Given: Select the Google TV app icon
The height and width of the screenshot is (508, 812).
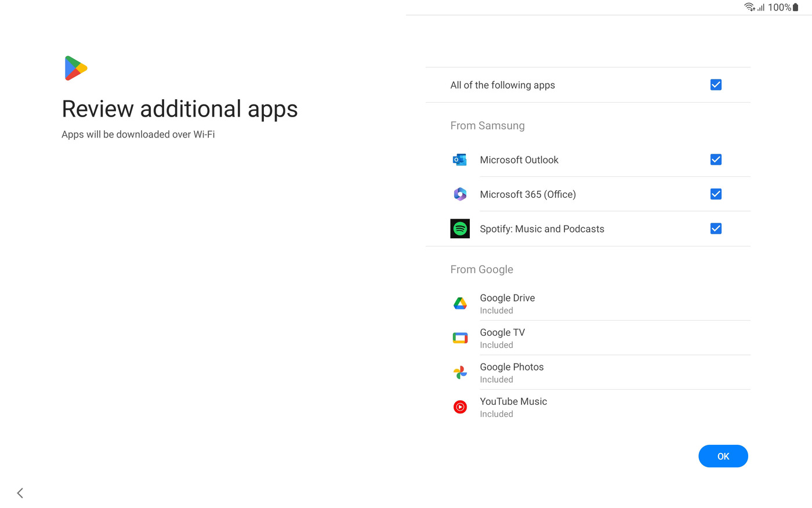Looking at the screenshot, I should 460,338.
